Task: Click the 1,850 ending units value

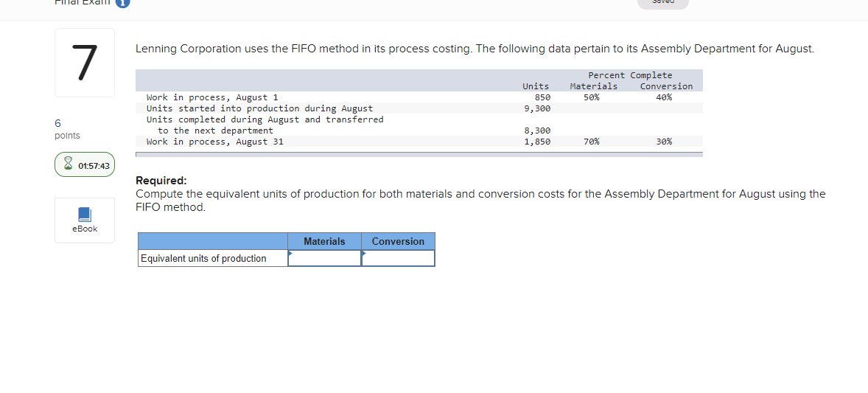Action: tap(537, 142)
